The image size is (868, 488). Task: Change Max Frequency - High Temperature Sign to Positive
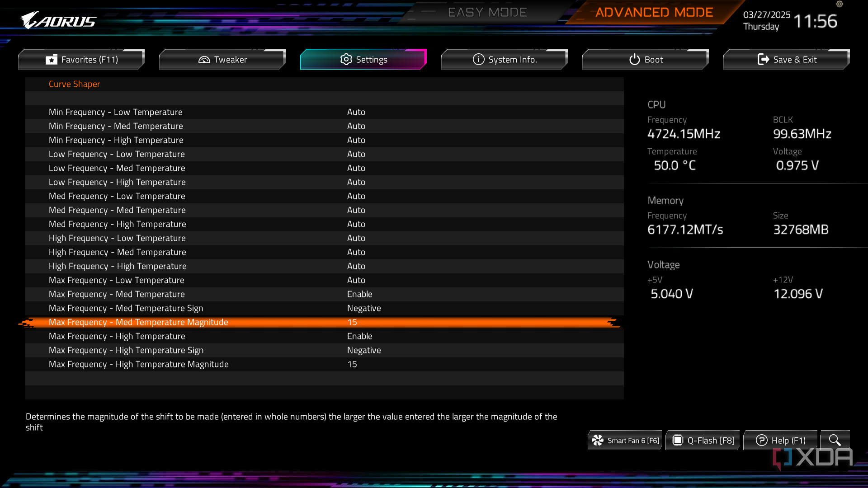coord(364,350)
